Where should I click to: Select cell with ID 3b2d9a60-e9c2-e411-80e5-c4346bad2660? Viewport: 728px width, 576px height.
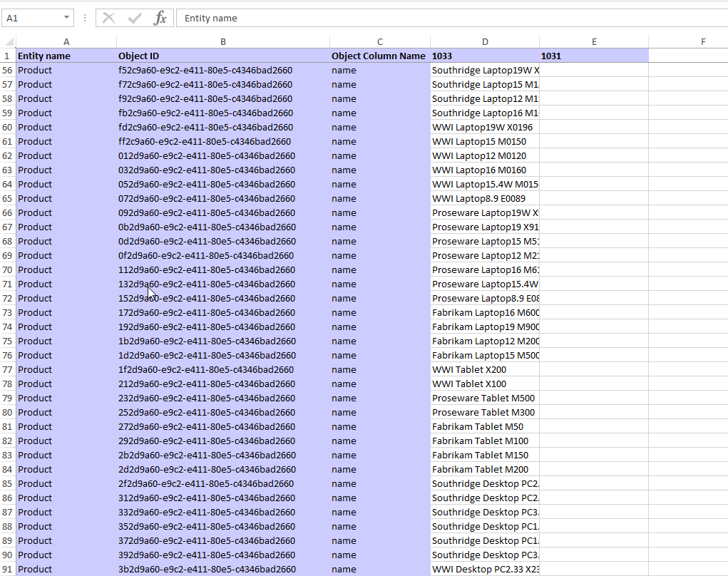pos(223,570)
